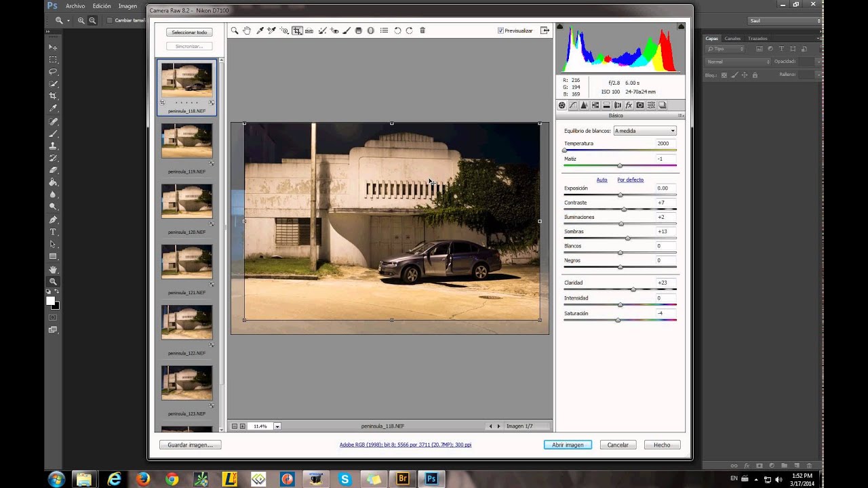
Task: Open the Detail panel tab
Action: tap(584, 105)
